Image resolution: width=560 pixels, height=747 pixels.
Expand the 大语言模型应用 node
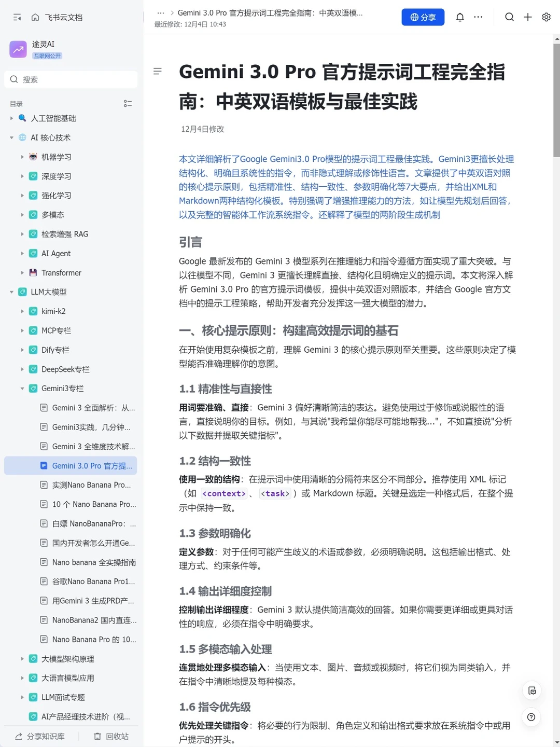click(x=22, y=678)
